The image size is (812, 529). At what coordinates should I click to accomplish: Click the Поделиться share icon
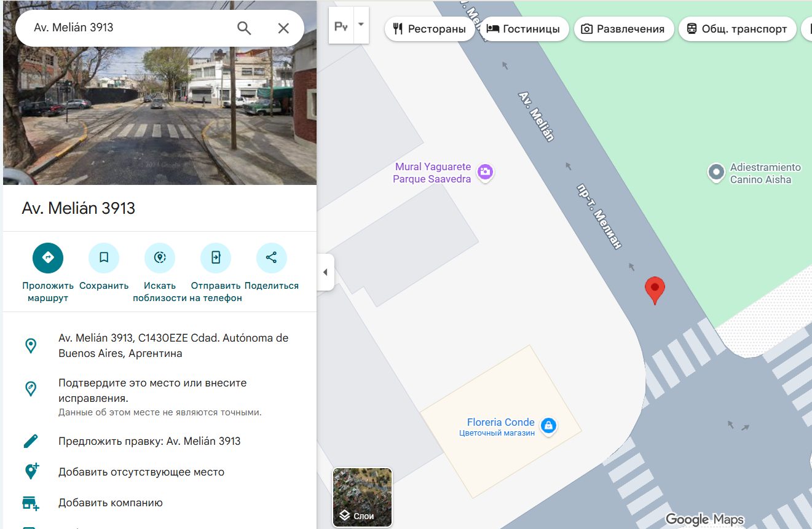271,258
